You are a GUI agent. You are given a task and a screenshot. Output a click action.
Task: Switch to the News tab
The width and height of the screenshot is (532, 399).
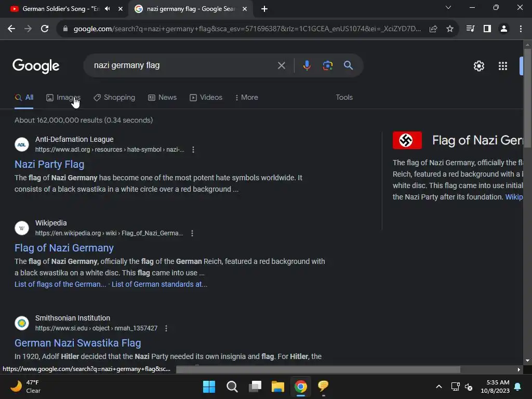[x=162, y=97]
